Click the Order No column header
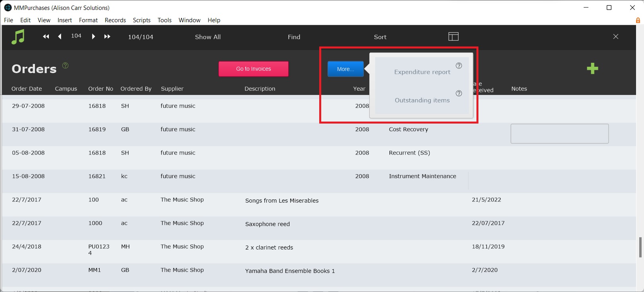This screenshot has height=292, width=644. pos(100,89)
